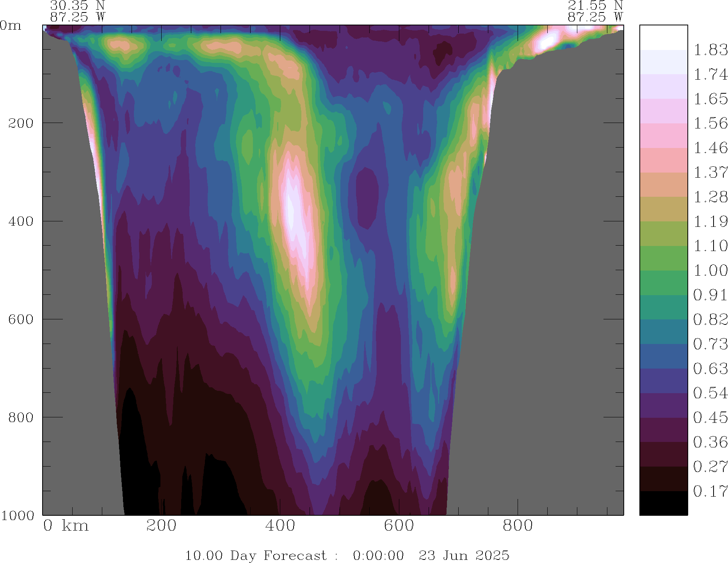Click the 21.55 N latitude label
The width and height of the screenshot is (728, 563).
(x=595, y=5)
